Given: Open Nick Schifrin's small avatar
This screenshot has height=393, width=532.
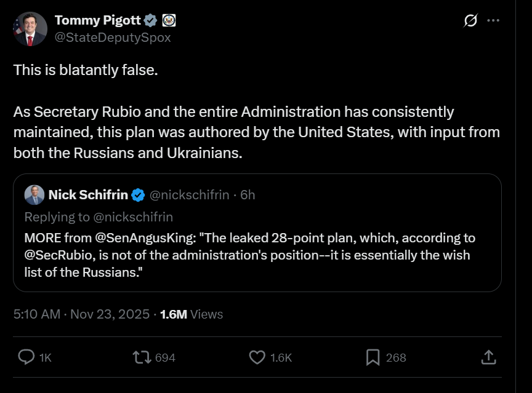Looking at the screenshot, I should pos(34,195).
